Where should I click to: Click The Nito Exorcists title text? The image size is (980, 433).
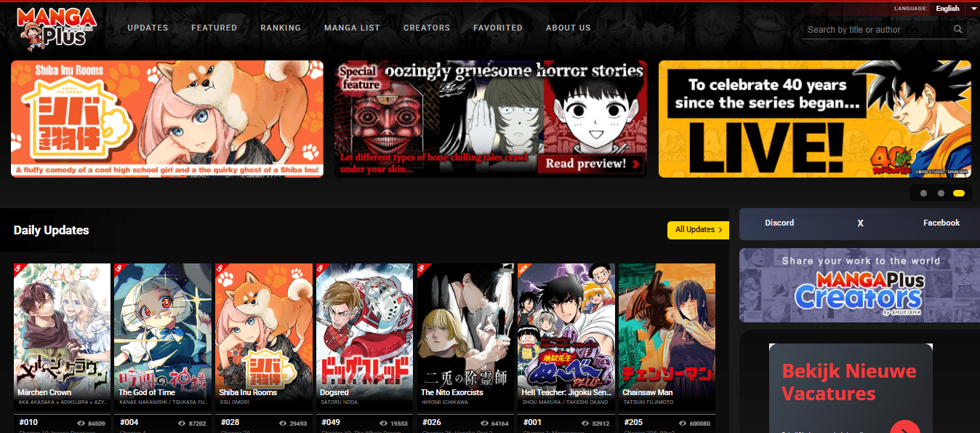click(x=452, y=392)
